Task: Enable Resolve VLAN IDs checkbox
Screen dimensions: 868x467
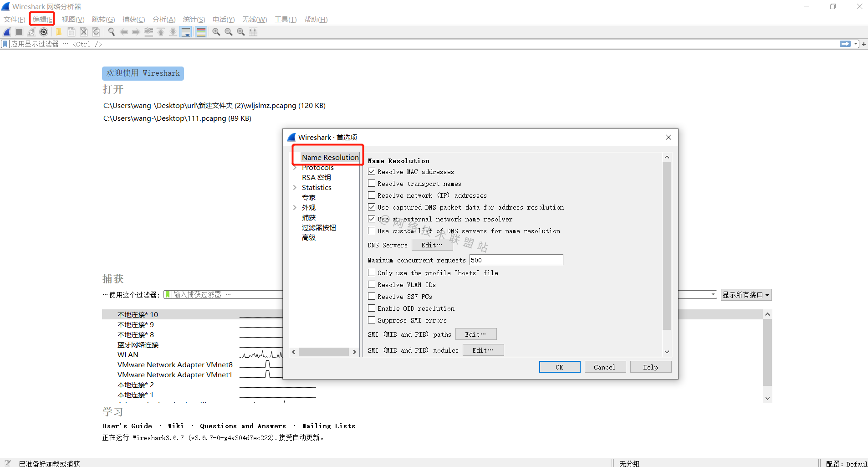Action: tap(372, 284)
